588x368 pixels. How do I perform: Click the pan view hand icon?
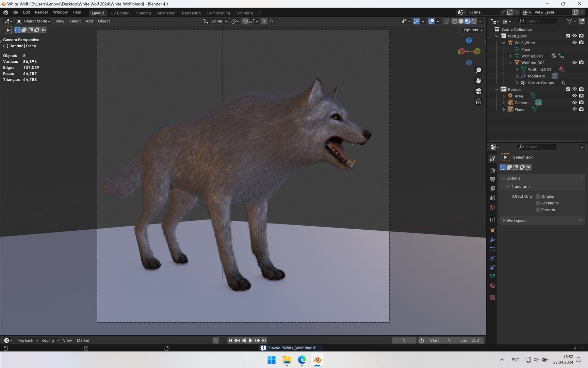point(478,81)
